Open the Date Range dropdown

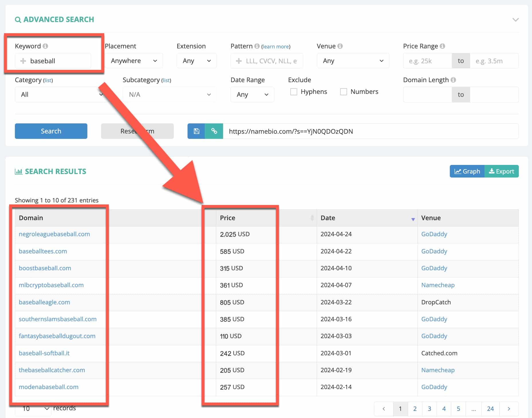[x=252, y=94]
